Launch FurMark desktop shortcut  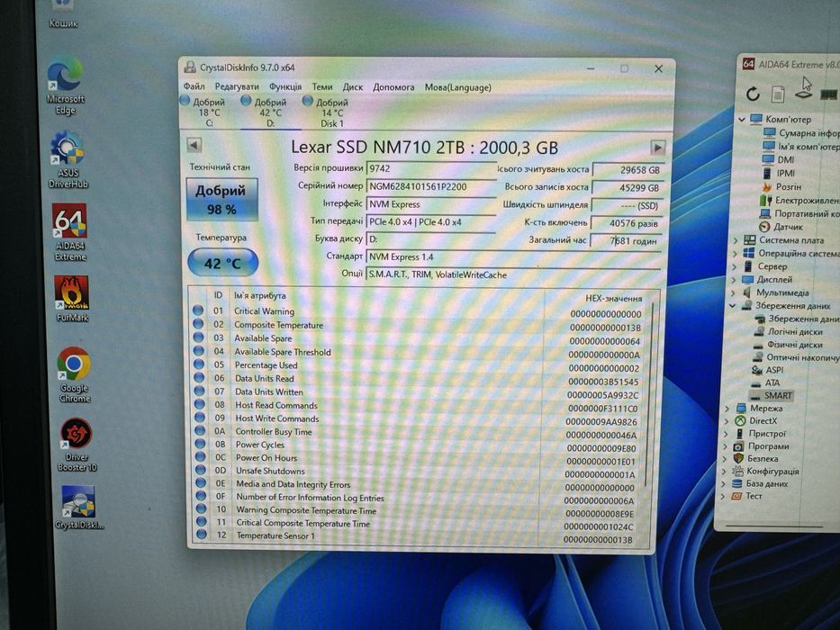(x=72, y=299)
